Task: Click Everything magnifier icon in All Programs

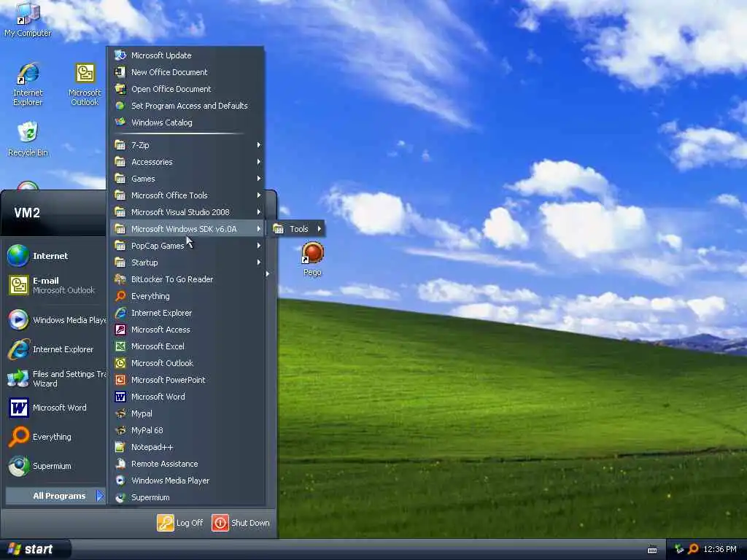Action: pos(120,296)
